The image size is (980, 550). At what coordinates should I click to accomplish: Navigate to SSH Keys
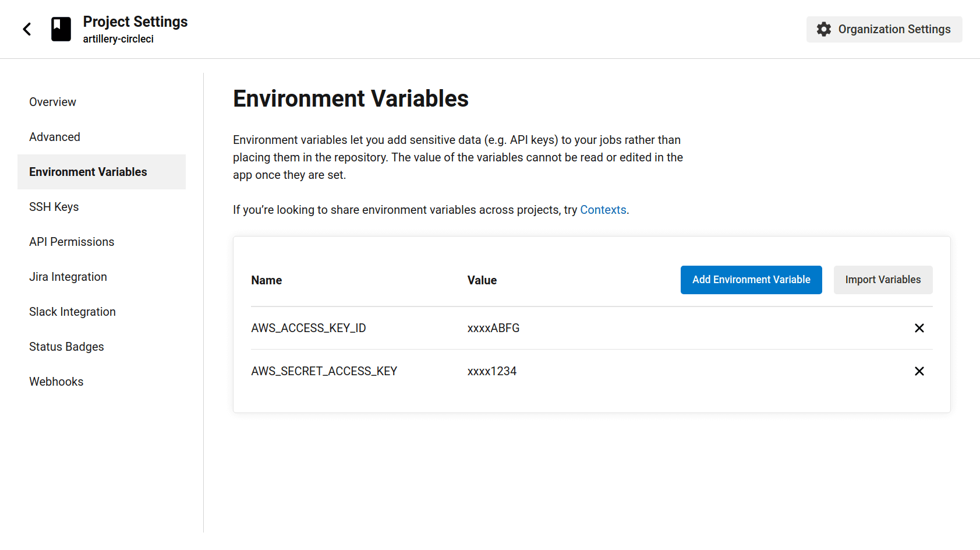(x=54, y=206)
